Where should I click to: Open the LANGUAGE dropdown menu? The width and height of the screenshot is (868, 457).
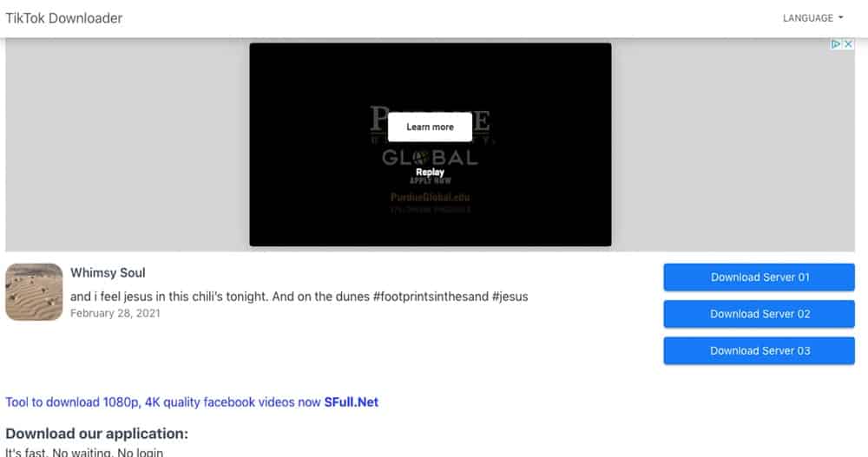[812, 18]
